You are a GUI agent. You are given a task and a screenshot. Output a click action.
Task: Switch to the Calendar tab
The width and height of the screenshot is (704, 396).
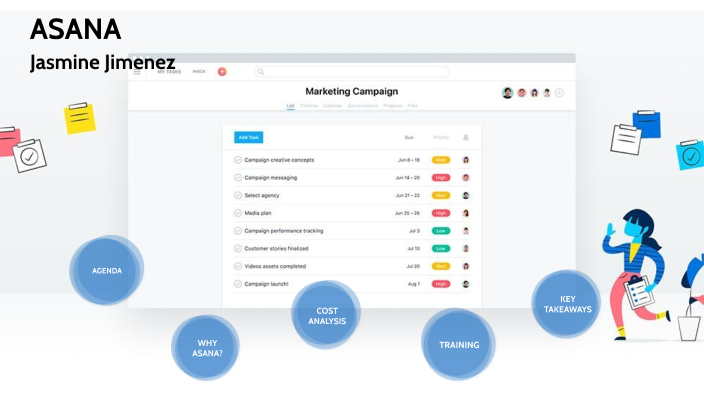click(333, 106)
